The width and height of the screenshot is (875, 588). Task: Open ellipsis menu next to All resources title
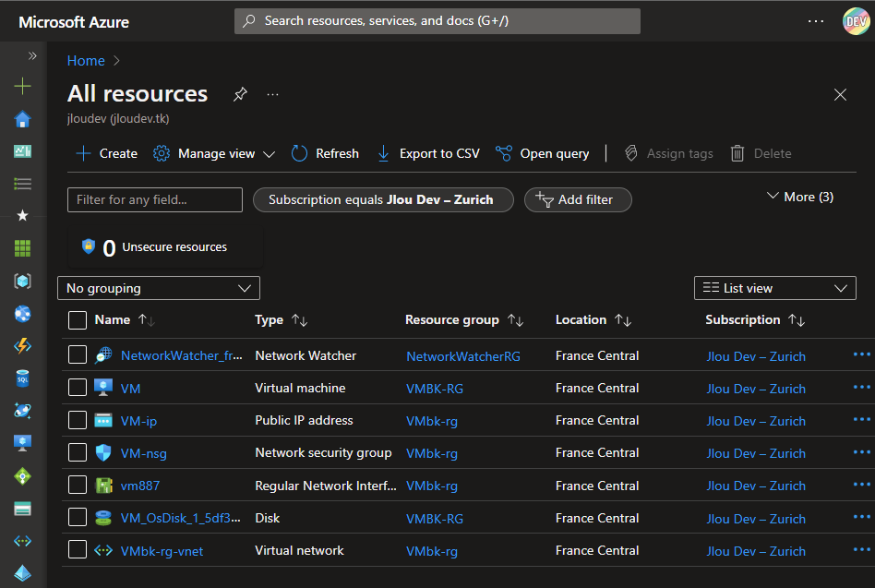click(272, 94)
